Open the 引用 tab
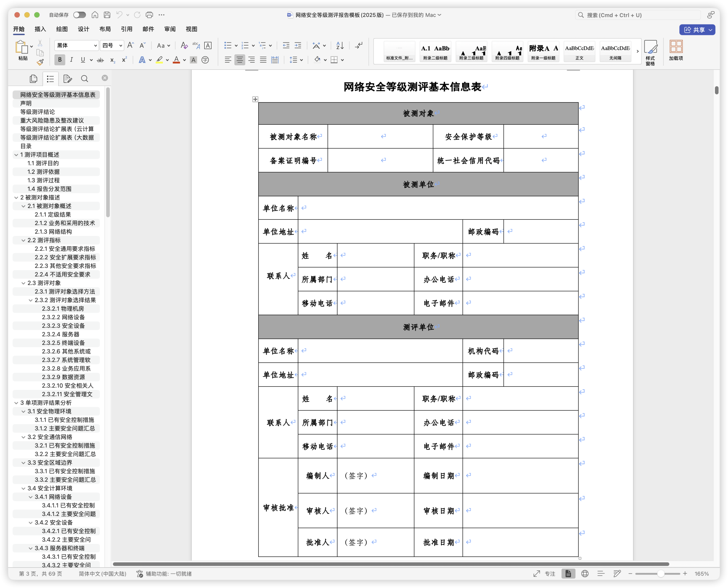 coord(127,29)
